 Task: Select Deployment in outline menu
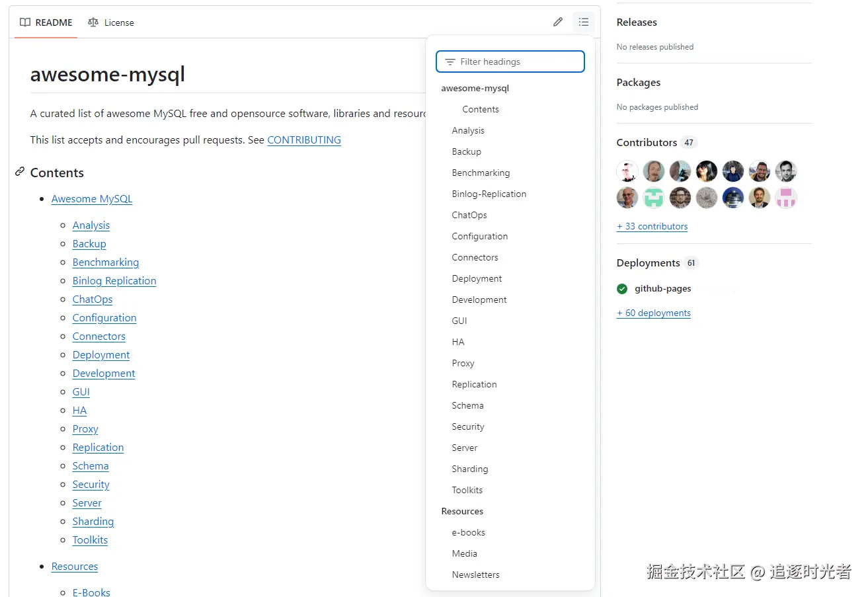point(477,278)
